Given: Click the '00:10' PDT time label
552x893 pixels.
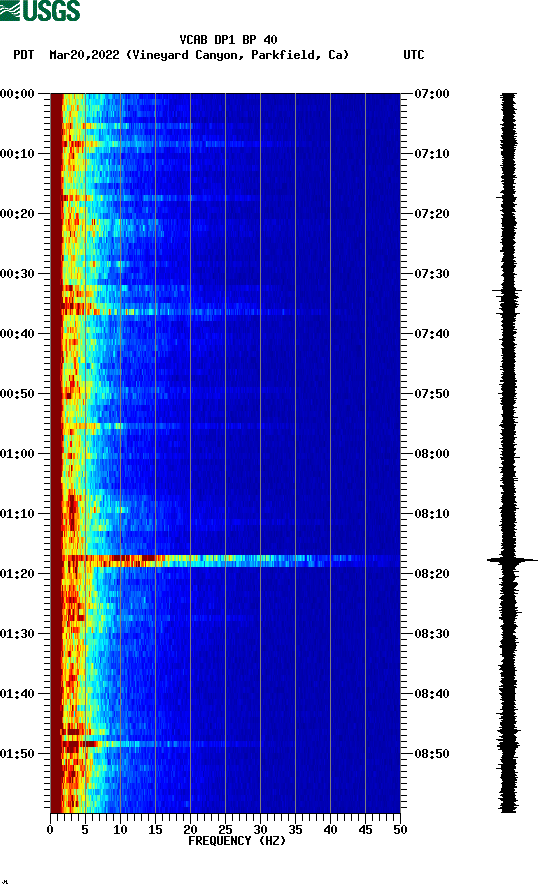Looking at the screenshot, I should tap(17, 154).
